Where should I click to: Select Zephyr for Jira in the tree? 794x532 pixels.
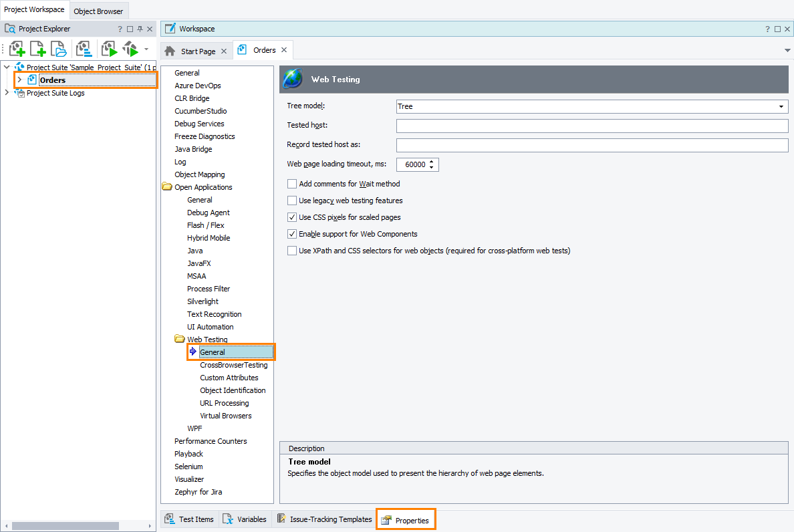click(198, 492)
